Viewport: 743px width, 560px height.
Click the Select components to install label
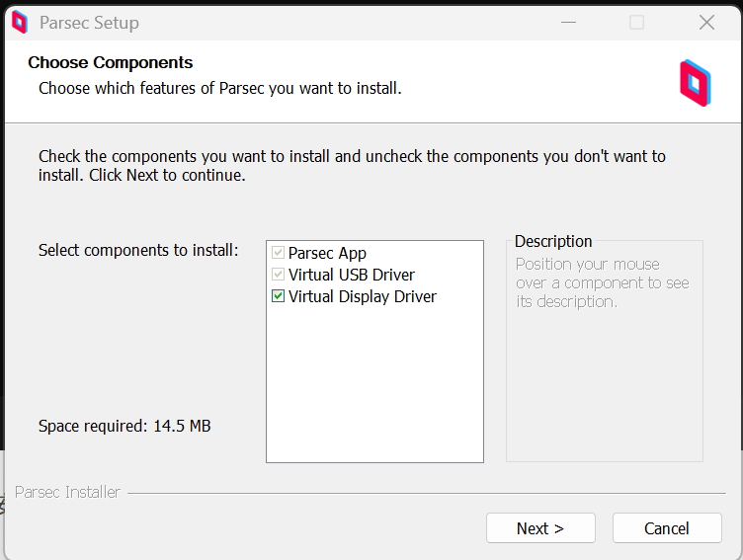pos(138,250)
